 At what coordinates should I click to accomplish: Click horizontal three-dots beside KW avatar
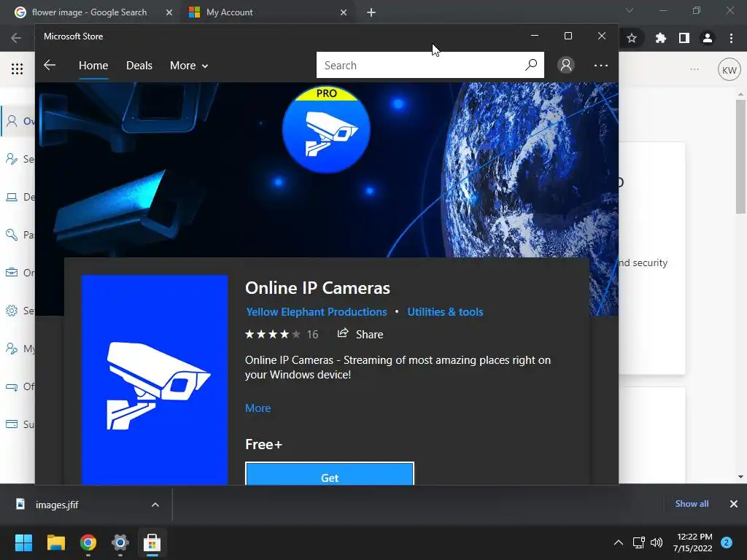[694, 69]
